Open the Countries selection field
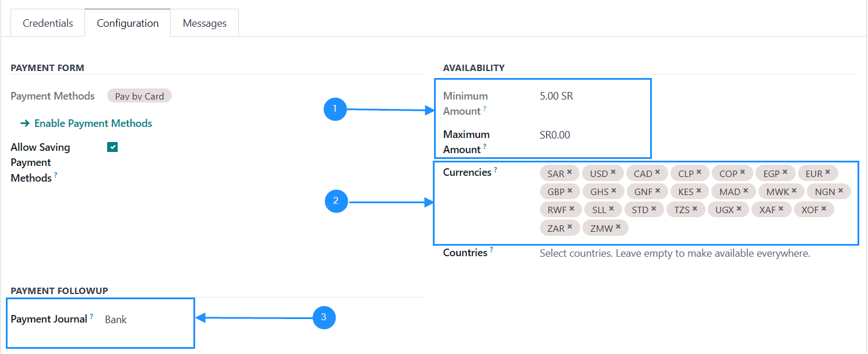 (675, 254)
